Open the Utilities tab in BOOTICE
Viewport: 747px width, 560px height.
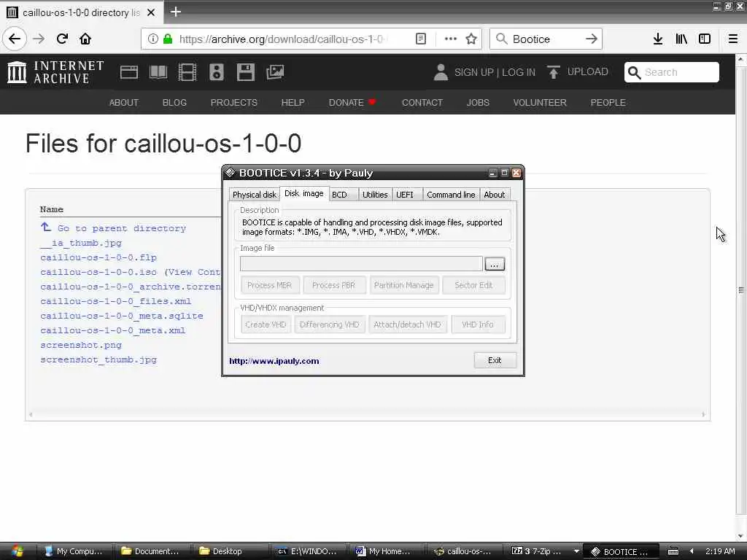pyautogui.click(x=375, y=194)
